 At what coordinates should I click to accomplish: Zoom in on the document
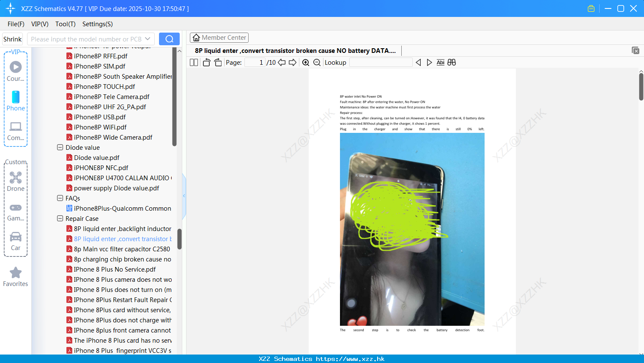pos(306,62)
